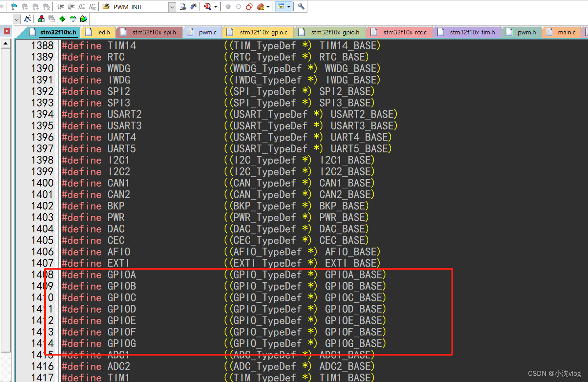This screenshot has width=588, height=382.
Task: Uncomment the selected text
Action: 92,7
